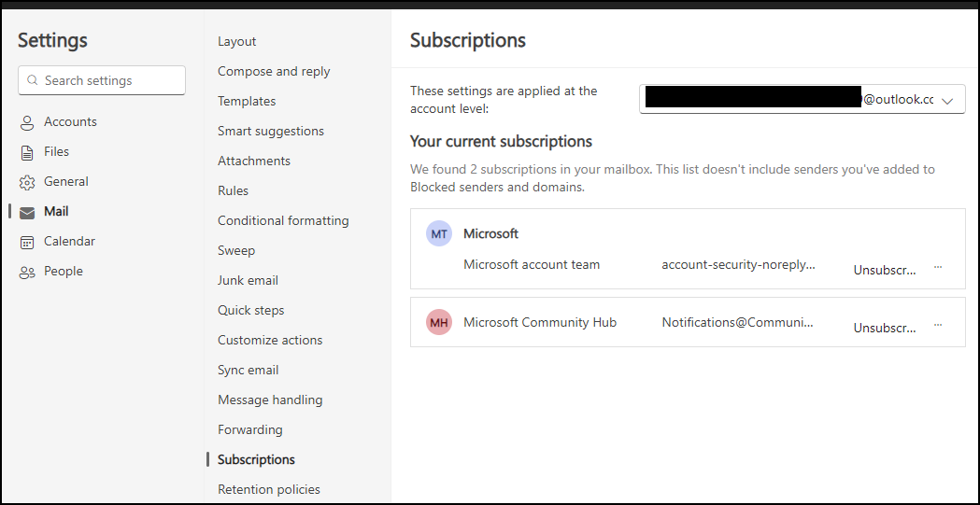Click Microsoft Community Hub sender name
This screenshot has height=505, width=980.
[x=540, y=322]
